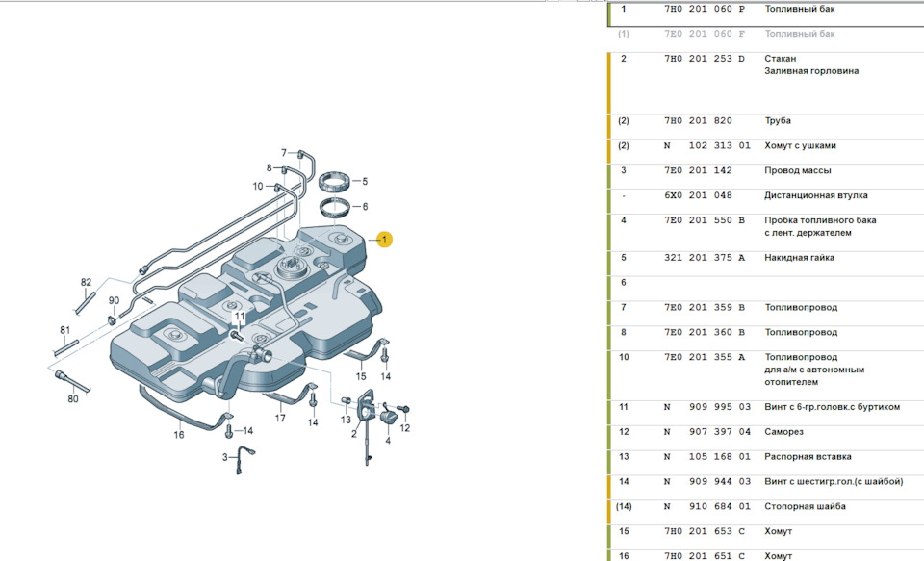The height and width of the screenshot is (561, 924).
Task: Select callout 82 in the diagram
Action: pyautogui.click(x=86, y=282)
